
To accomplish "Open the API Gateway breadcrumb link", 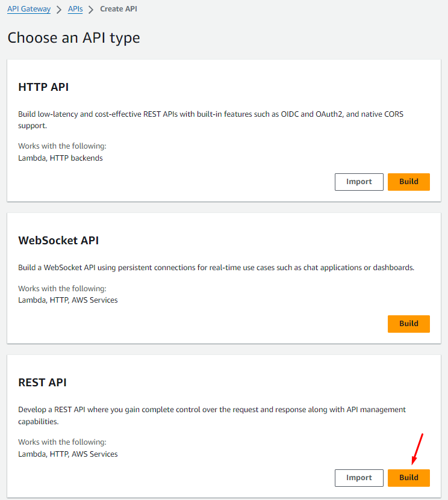I will pyautogui.click(x=29, y=9).
